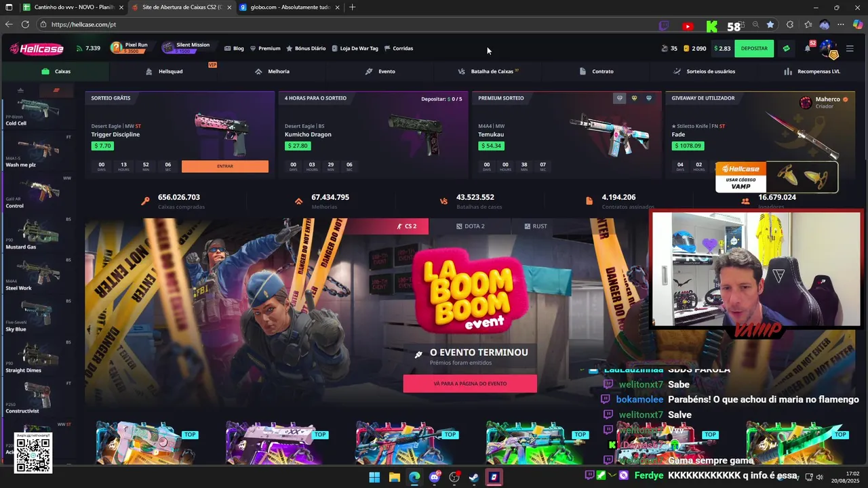Reload the page with refresh icon
This screenshot has width=868, height=488.
[x=25, y=24]
